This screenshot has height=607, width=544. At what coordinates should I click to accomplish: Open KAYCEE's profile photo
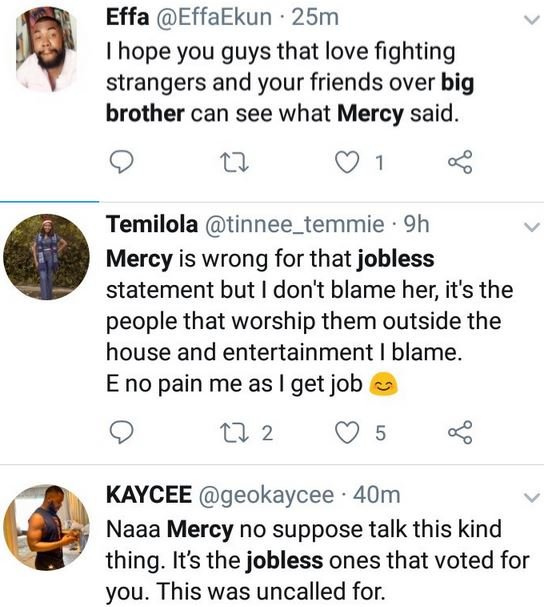point(46,527)
